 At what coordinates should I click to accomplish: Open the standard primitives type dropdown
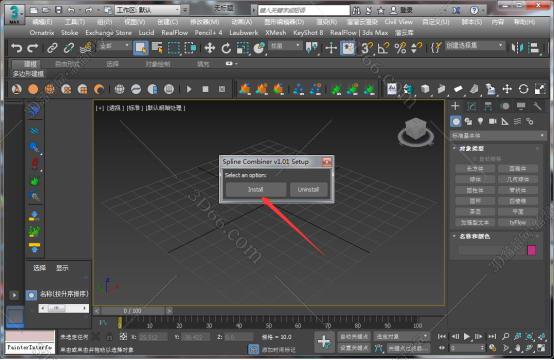pyautogui.click(x=498, y=135)
